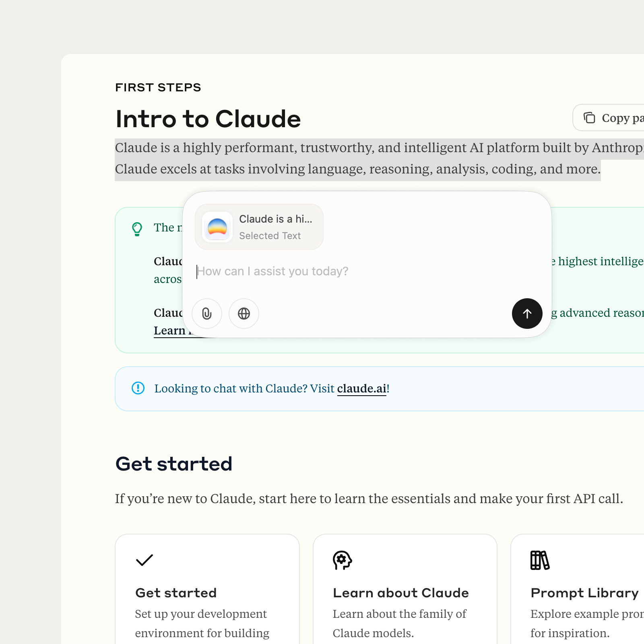644x644 pixels.
Task: Open the 'Get started' card title
Action: point(176,593)
